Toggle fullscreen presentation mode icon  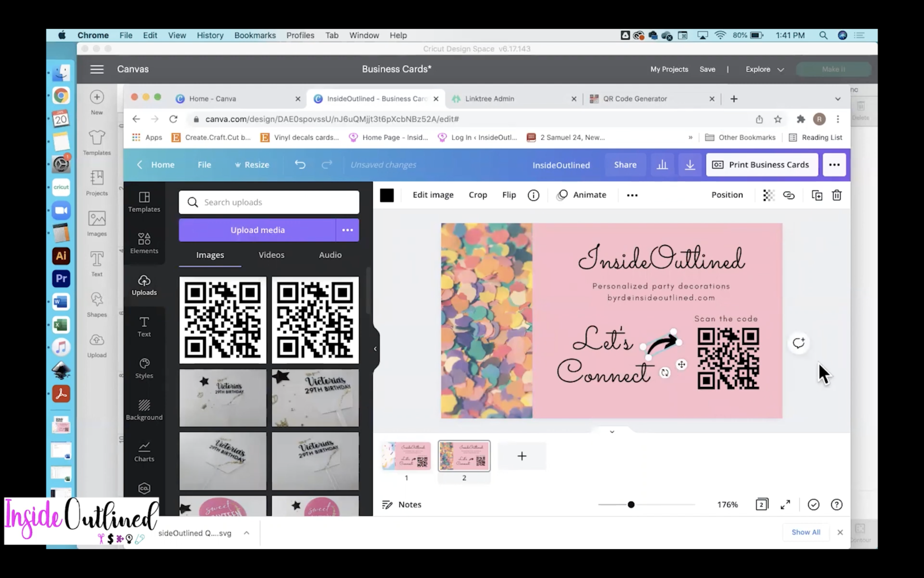click(785, 504)
